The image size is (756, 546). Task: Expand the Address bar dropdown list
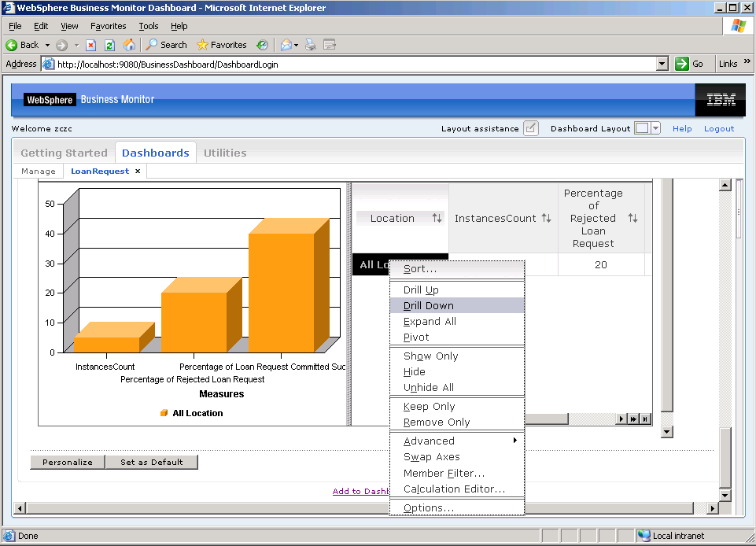pyautogui.click(x=662, y=64)
